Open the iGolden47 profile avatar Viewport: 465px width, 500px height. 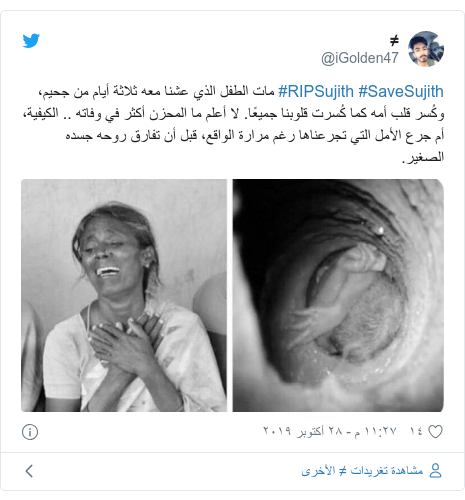coord(426,49)
